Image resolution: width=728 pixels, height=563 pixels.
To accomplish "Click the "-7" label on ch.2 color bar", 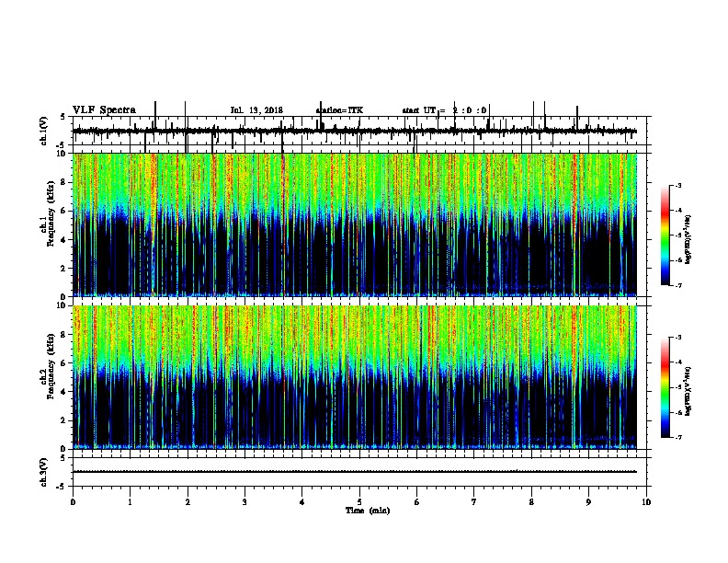I will pos(678,437).
